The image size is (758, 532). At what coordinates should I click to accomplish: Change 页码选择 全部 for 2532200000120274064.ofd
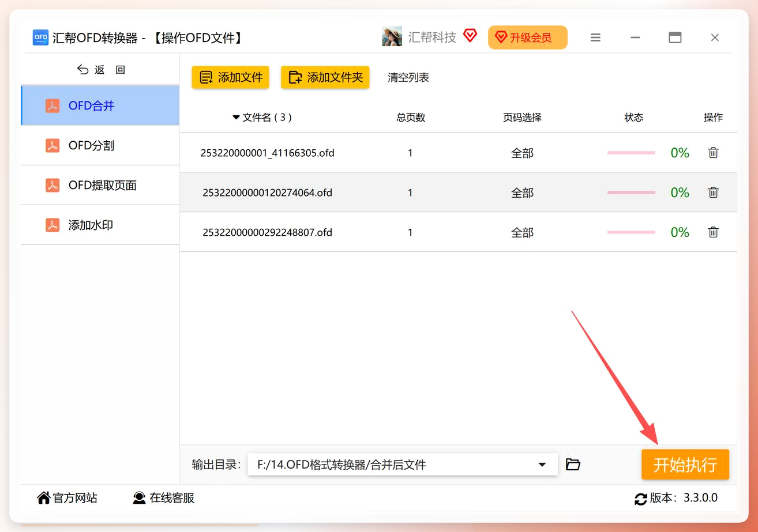click(523, 193)
